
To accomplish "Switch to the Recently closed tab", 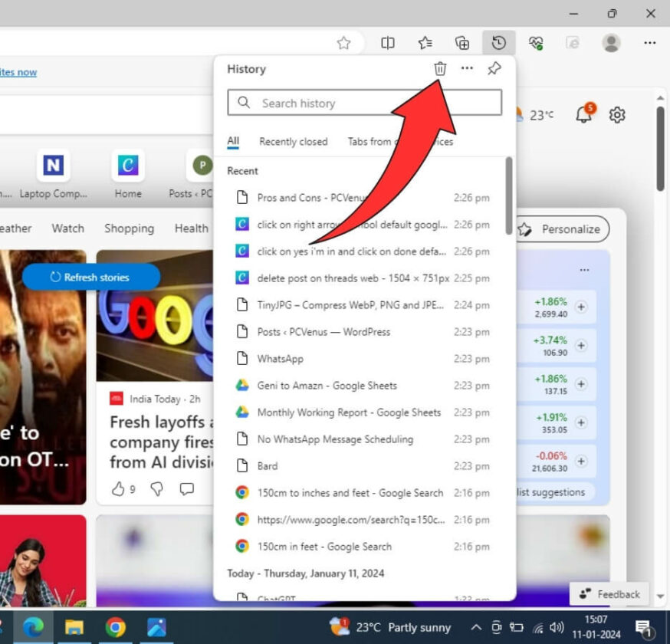I will [x=294, y=141].
